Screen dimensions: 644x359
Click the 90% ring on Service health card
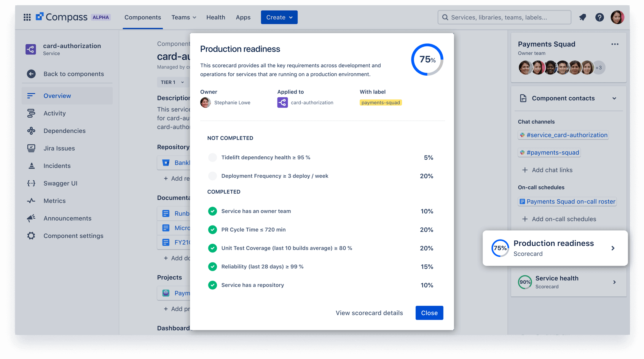tap(525, 282)
